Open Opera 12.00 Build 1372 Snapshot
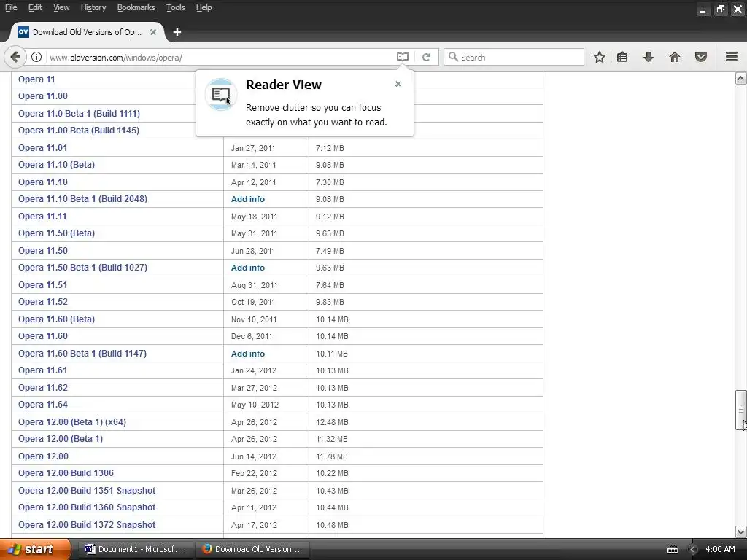Viewport: 747px width, 560px height. pyautogui.click(x=87, y=525)
